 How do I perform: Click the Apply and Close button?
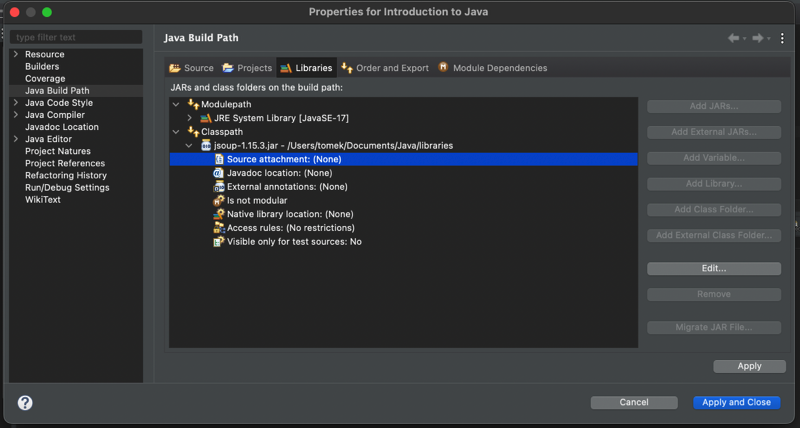(736, 402)
